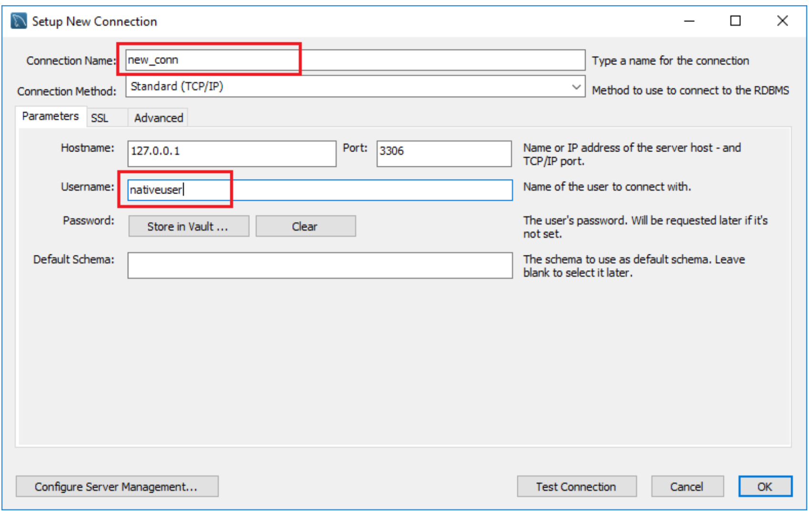812x517 pixels.
Task: Open the SSL tab
Action: click(x=100, y=118)
